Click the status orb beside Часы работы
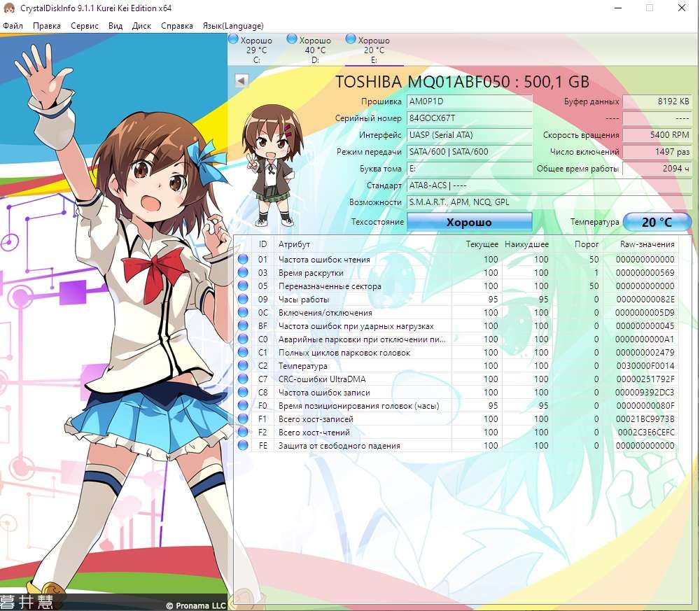700x611 pixels. coord(243,299)
